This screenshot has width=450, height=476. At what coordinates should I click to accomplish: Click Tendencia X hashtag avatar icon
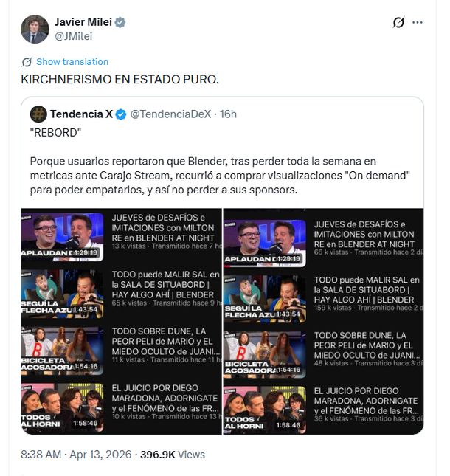click(x=38, y=114)
